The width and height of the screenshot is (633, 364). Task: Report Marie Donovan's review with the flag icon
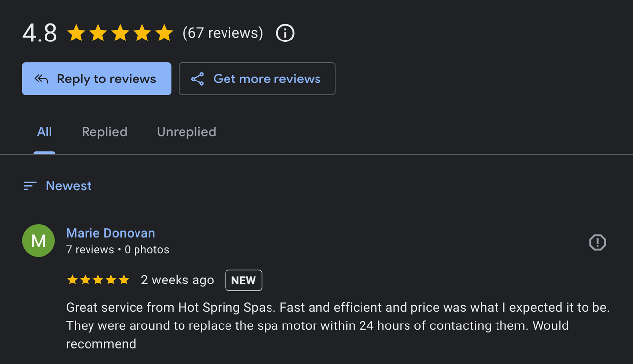pos(597,243)
